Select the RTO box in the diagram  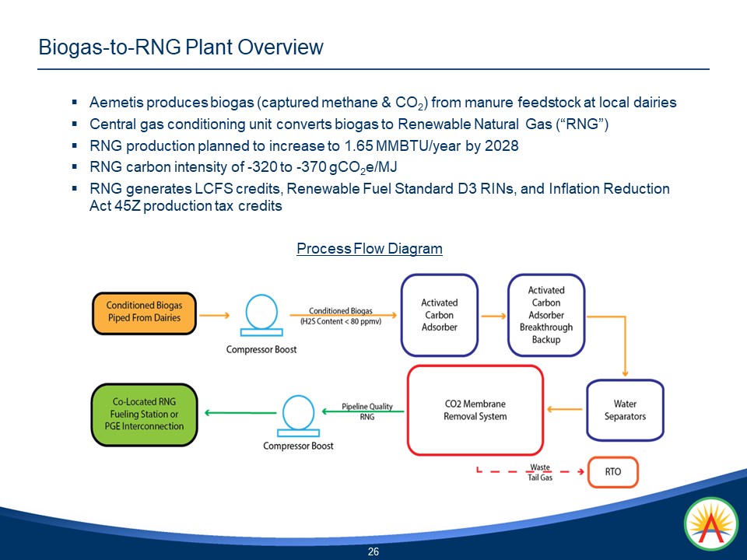(612, 471)
